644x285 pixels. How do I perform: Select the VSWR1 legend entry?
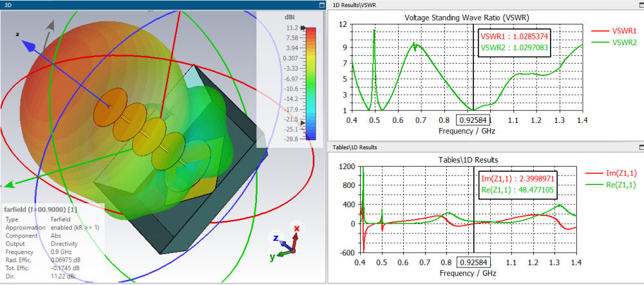click(x=614, y=31)
